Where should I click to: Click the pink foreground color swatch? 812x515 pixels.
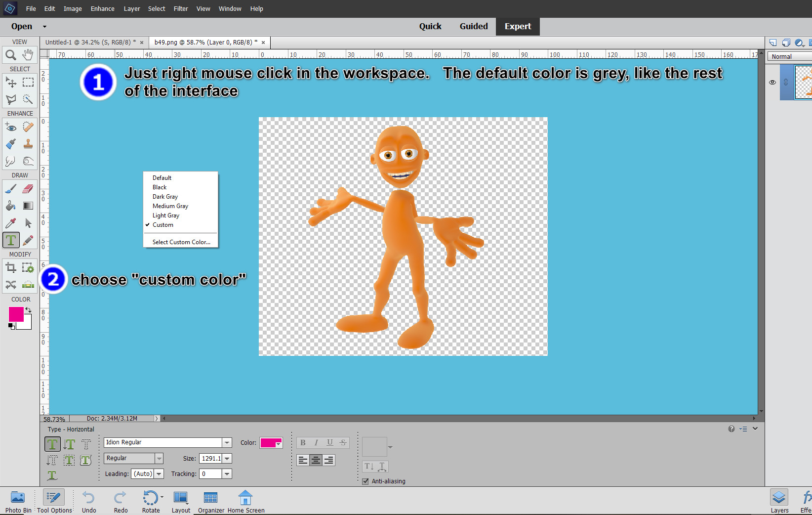pos(15,314)
